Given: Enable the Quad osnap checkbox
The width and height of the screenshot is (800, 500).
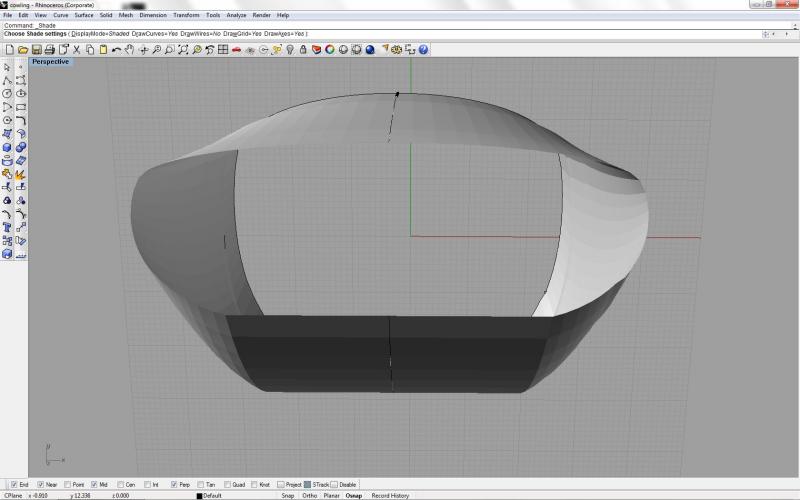Looking at the screenshot, I should coord(228,485).
